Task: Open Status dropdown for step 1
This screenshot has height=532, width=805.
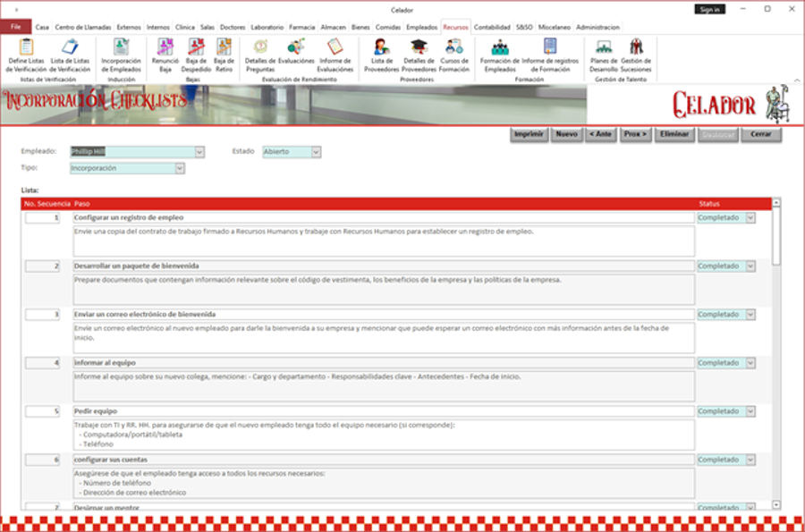Action: pyautogui.click(x=750, y=217)
